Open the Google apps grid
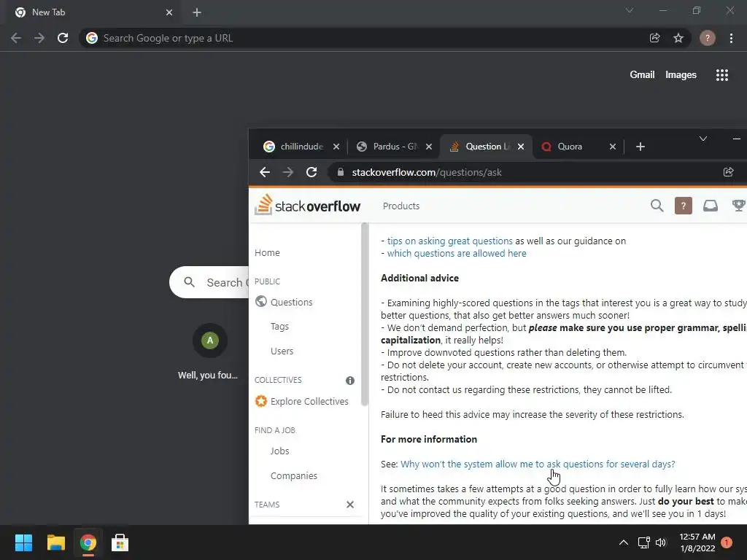The image size is (747, 560). 722,75
